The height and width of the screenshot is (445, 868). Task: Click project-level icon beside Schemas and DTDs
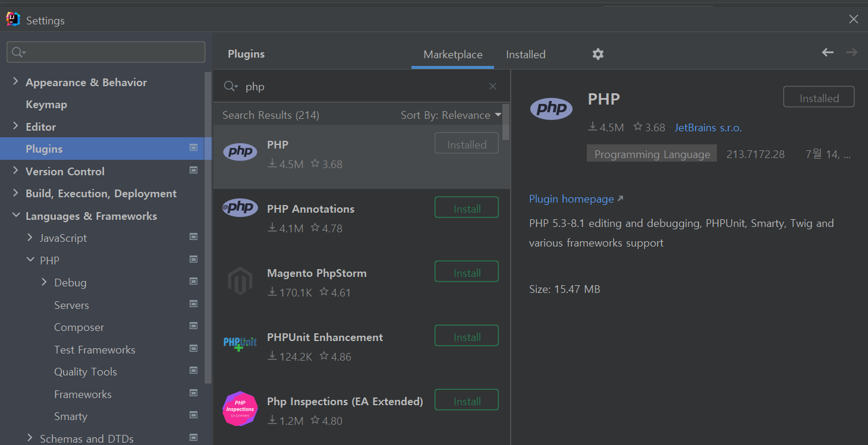[193, 437]
